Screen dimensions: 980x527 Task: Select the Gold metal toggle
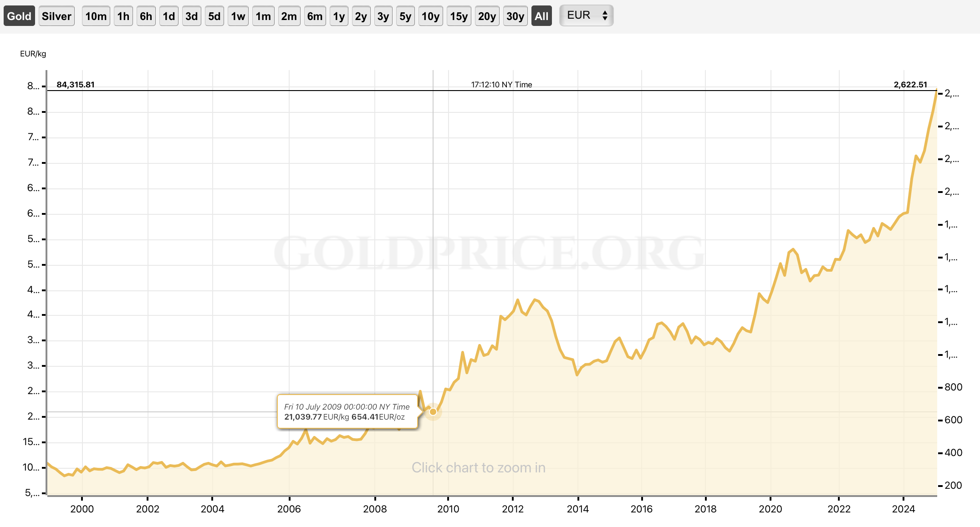tap(19, 16)
